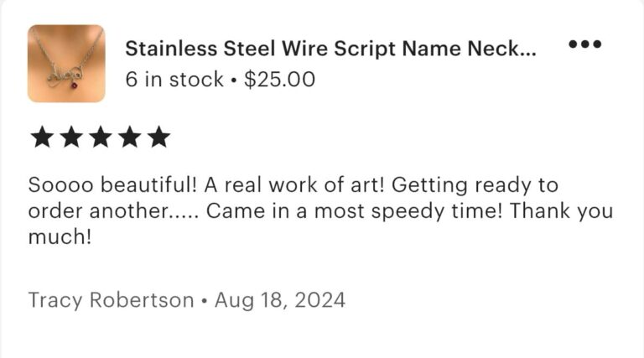Open the Stainless Steel Wire Script Name listing title
The width and height of the screenshot is (644, 358).
(330, 49)
